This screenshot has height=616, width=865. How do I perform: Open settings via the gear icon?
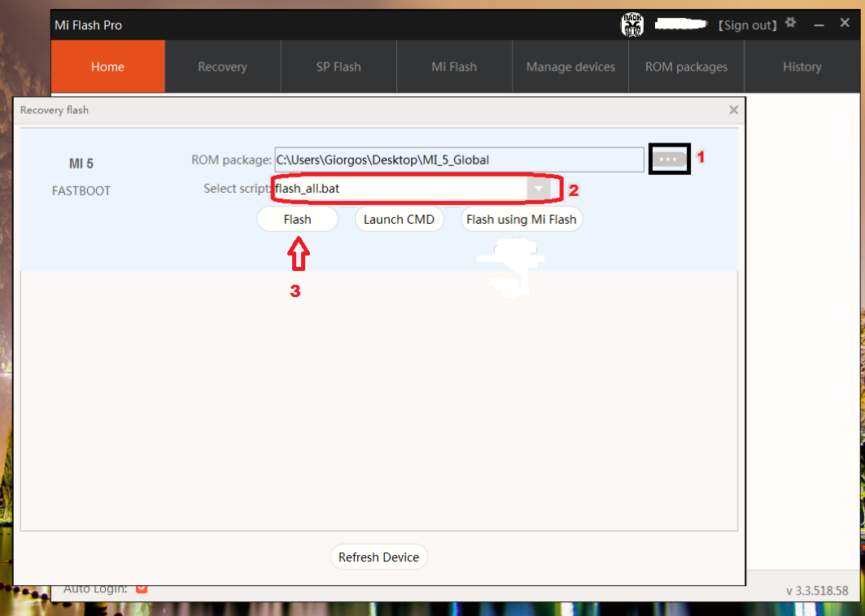click(790, 23)
